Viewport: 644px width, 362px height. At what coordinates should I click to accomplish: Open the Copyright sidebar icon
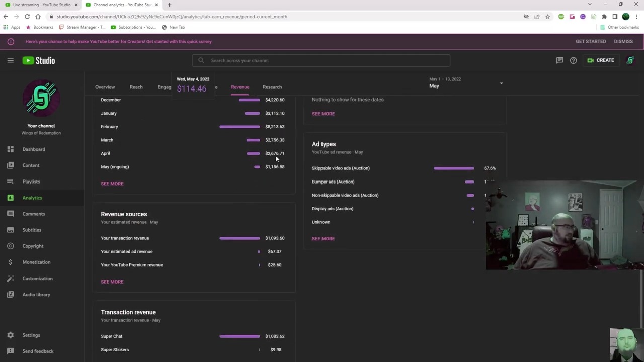tap(10, 246)
